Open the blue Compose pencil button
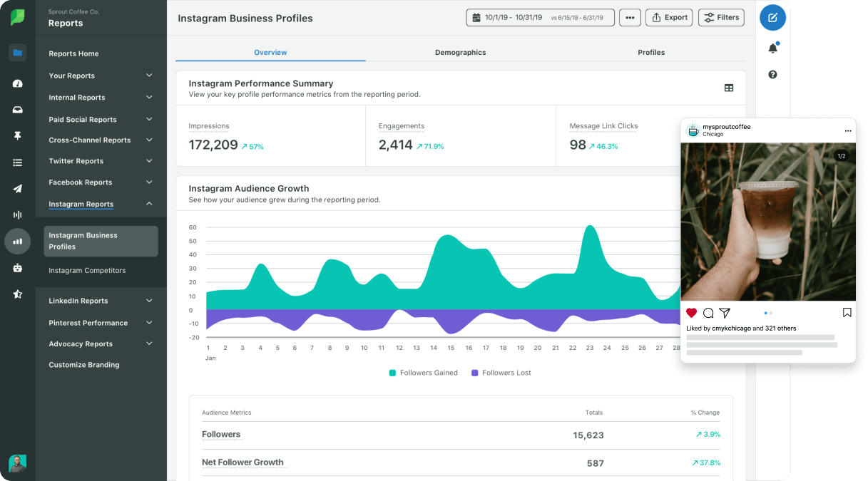 772,18
